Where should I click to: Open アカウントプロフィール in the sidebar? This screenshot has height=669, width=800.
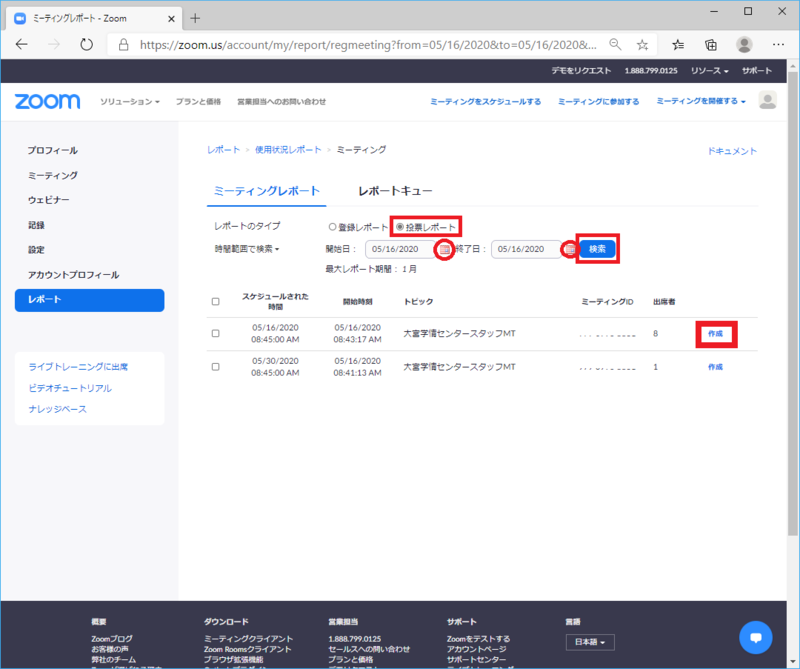tap(73, 275)
